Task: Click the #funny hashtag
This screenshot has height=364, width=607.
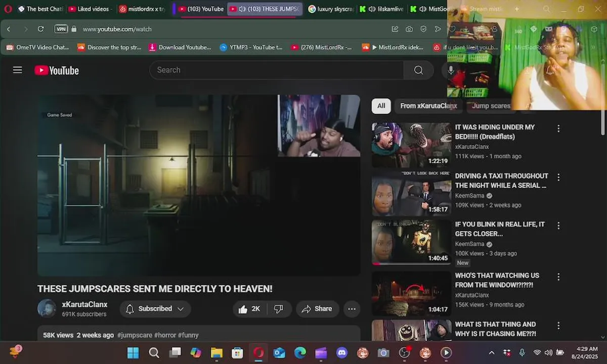Action: (188, 335)
